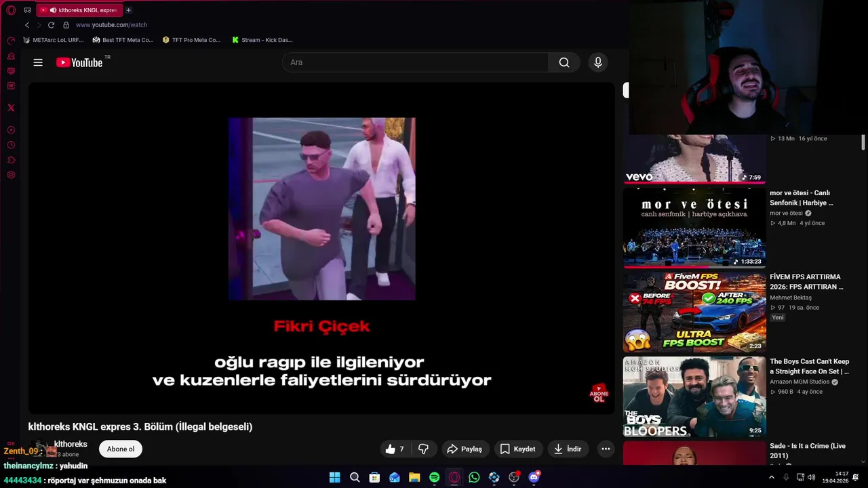The height and width of the screenshot is (488, 868).
Task: Open GX Corner controller icon
Action: coord(28,10)
